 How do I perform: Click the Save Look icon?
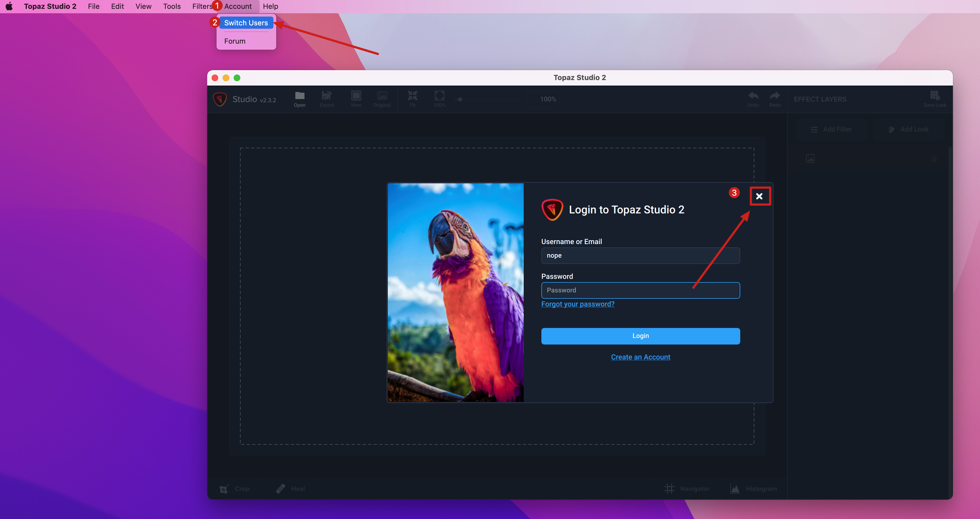pos(934,99)
